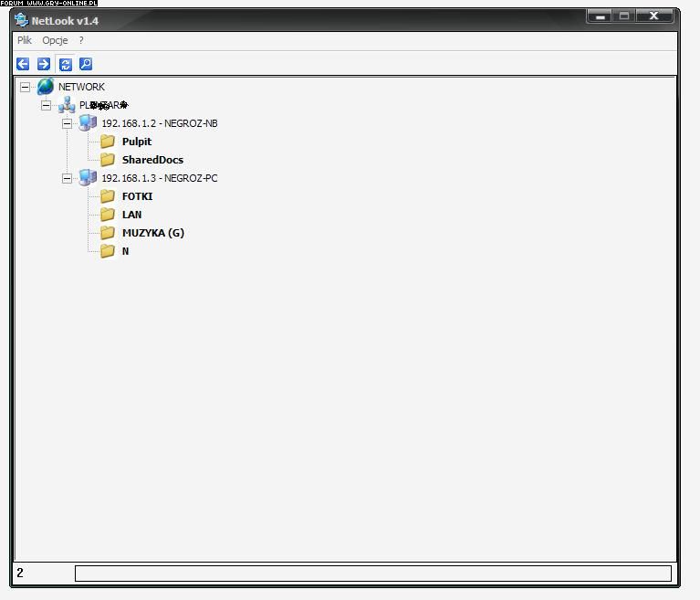The width and height of the screenshot is (700, 600).
Task: Select the SharedDocs shared folder
Action: pyautogui.click(x=152, y=160)
